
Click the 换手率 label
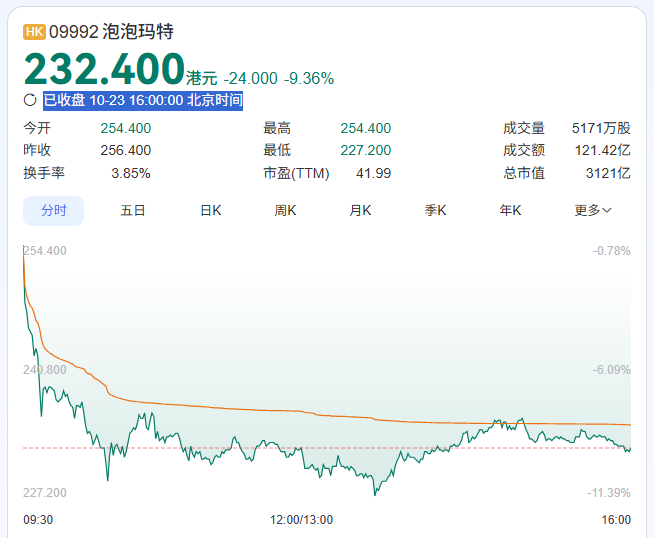[44, 173]
